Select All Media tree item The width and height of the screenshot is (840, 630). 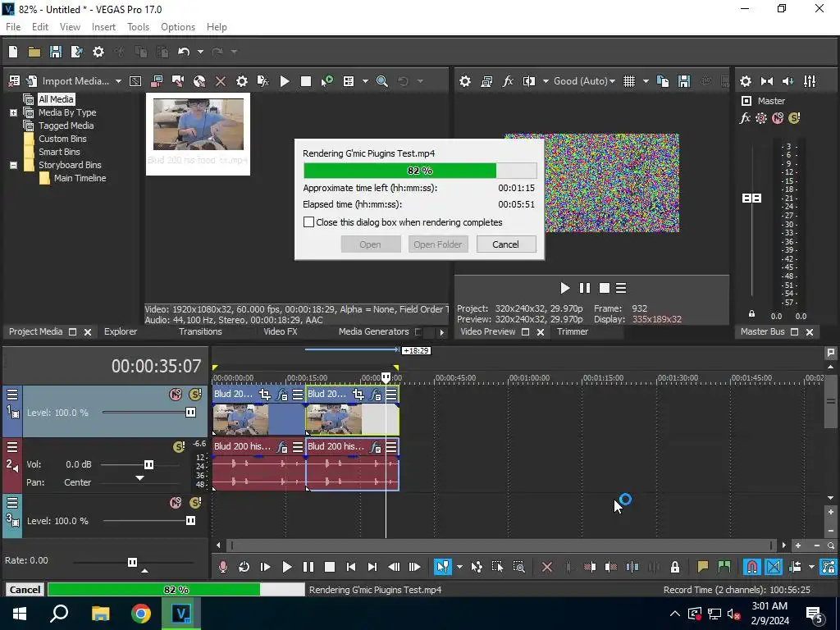click(56, 99)
